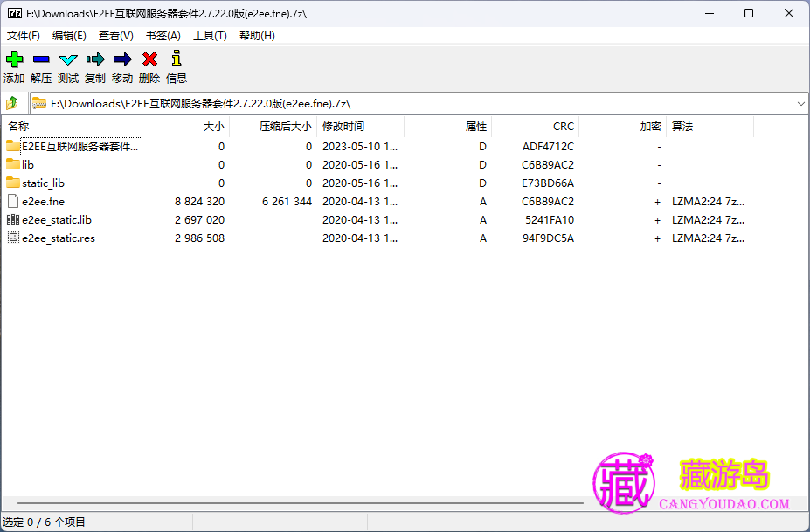Sort by 名称 column header
The image size is (810, 532).
coord(72,127)
